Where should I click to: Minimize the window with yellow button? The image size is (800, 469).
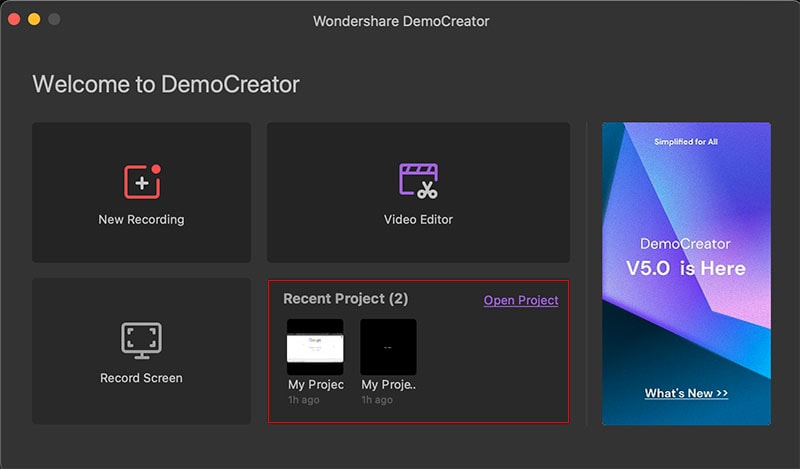pyautogui.click(x=34, y=19)
